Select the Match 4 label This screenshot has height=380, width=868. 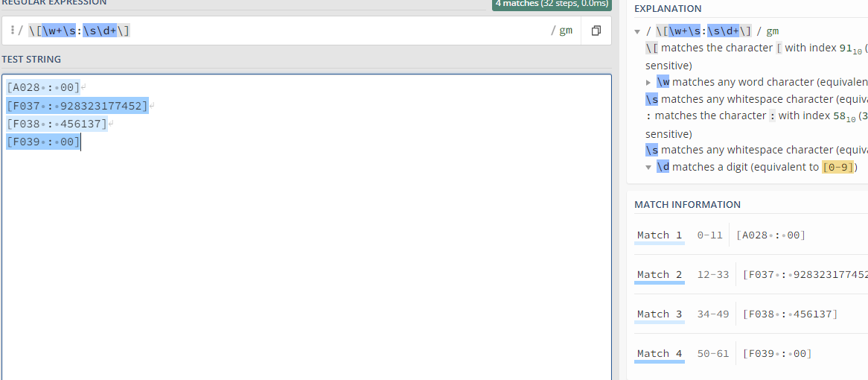(659, 354)
